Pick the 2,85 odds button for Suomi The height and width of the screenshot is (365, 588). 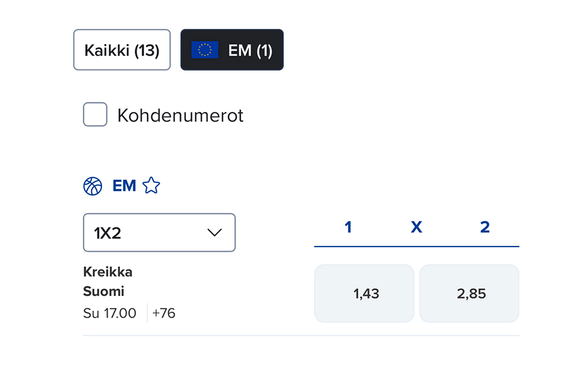(469, 294)
